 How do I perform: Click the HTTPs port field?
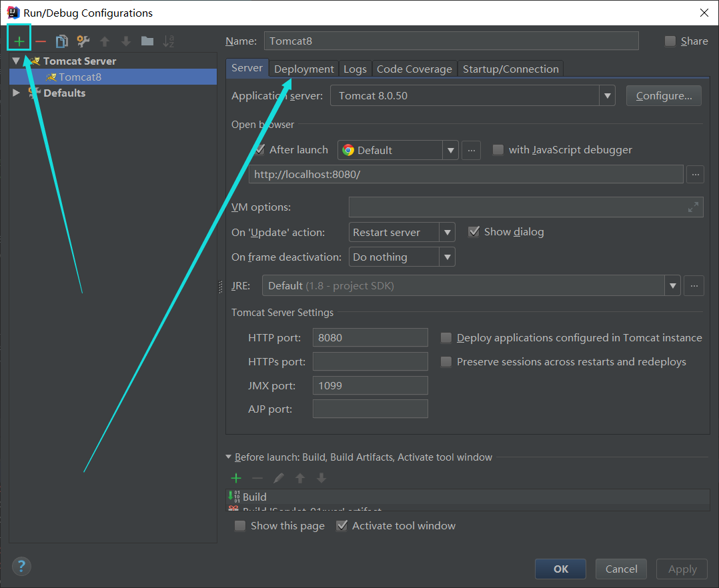tap(370, 361)
